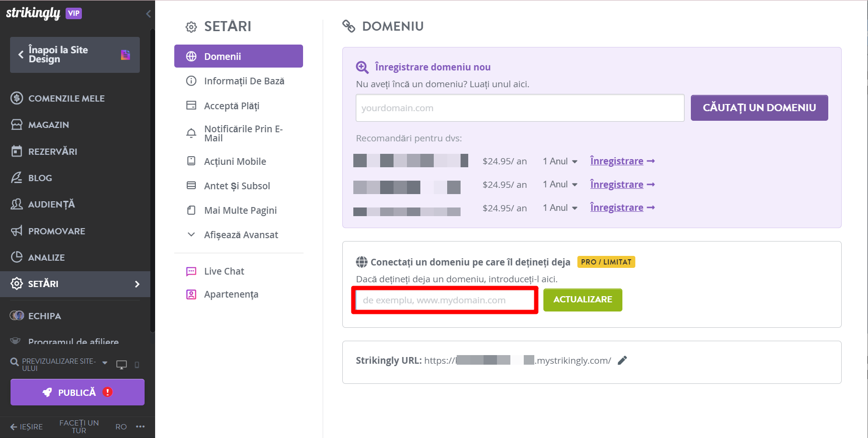The image size is (868, 438).
Task: Click second Înregistrare link
Action: pyautogui.click(x=622, y=184)
